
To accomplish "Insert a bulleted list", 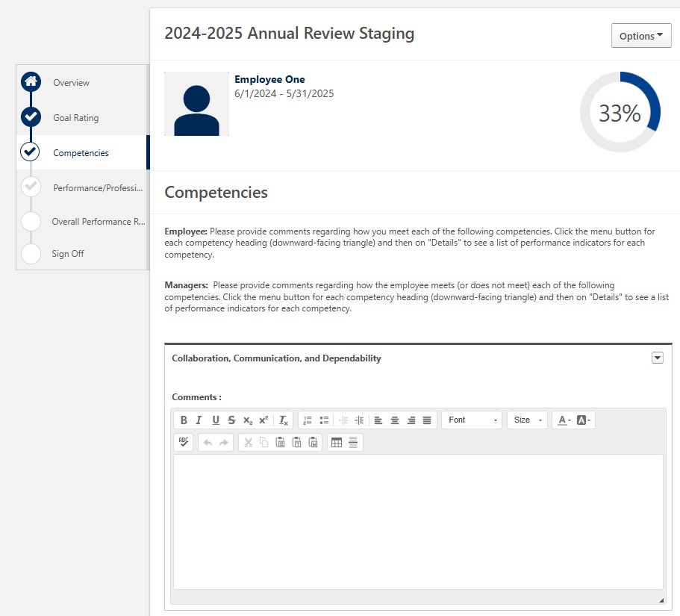I will click(x=324, y=420).
